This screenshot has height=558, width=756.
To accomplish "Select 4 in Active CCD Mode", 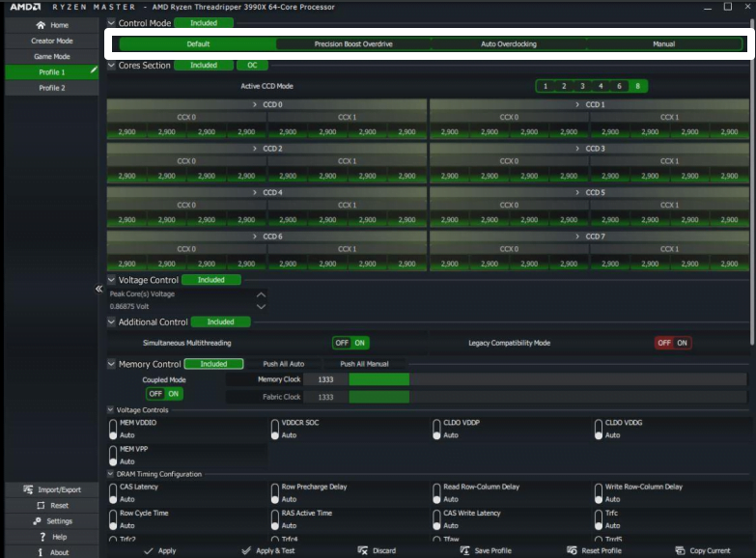I will pyautogui.click(x=601, y=86).
